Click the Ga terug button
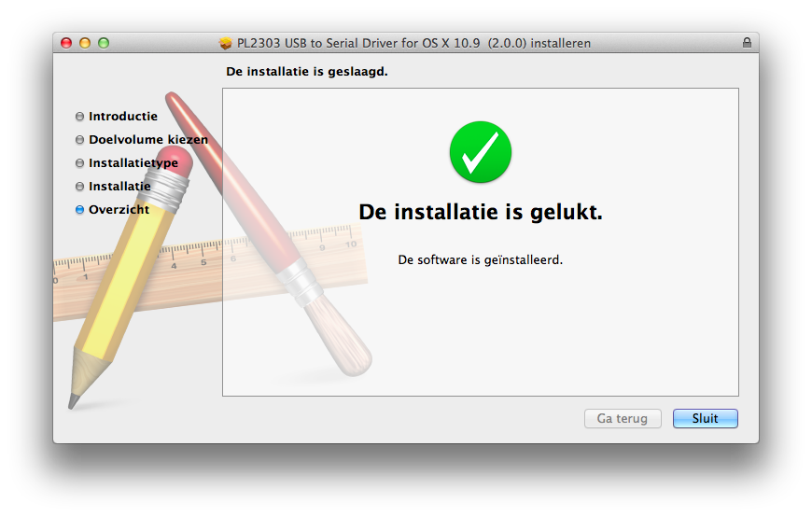The width and height of the screenshot is (812, 517). [x=623, y=419]
